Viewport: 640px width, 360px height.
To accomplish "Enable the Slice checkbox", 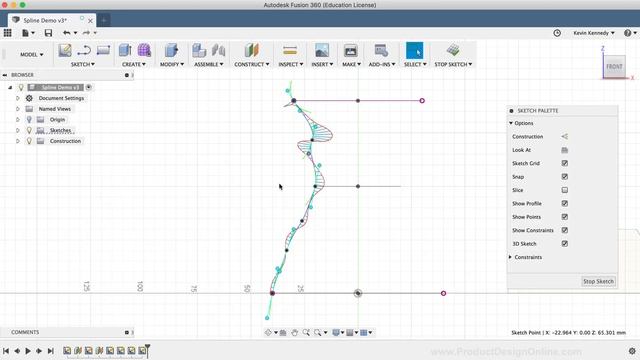I will click(565, 190).
